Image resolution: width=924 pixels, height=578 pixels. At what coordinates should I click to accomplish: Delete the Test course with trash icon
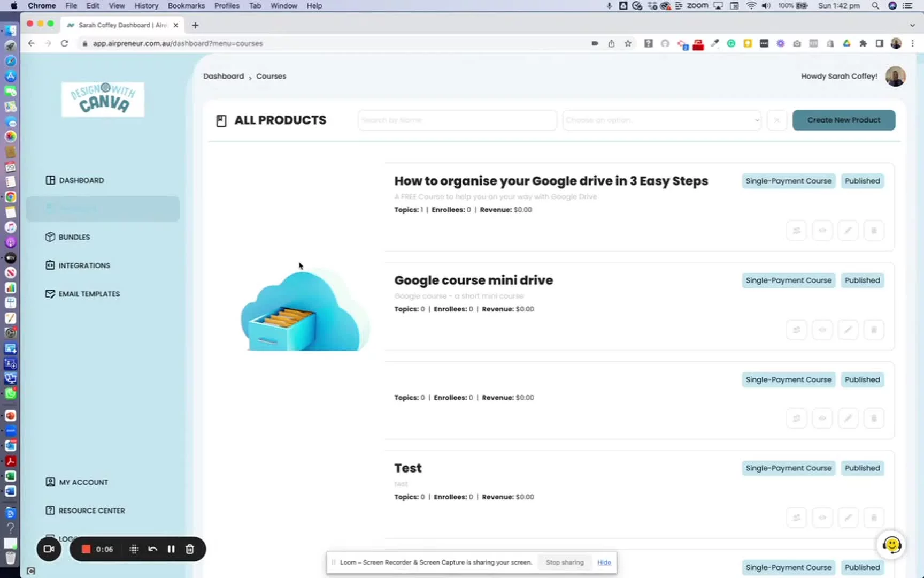874,518
